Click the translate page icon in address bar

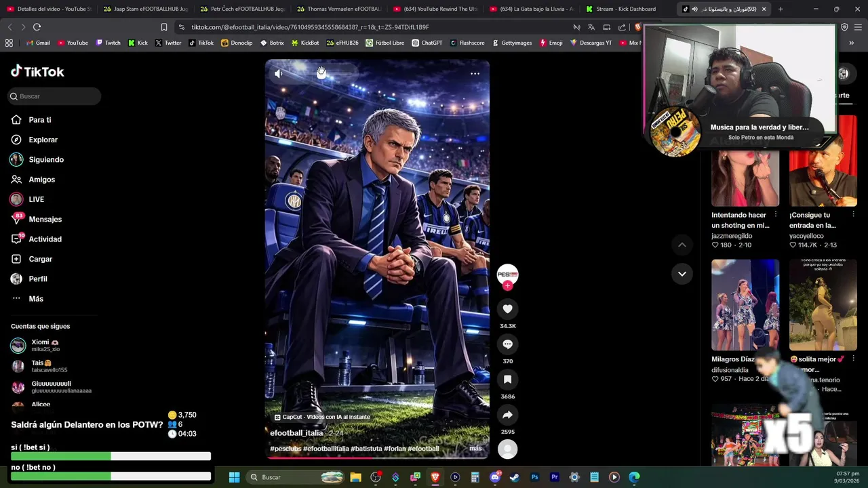click(591, 27)
